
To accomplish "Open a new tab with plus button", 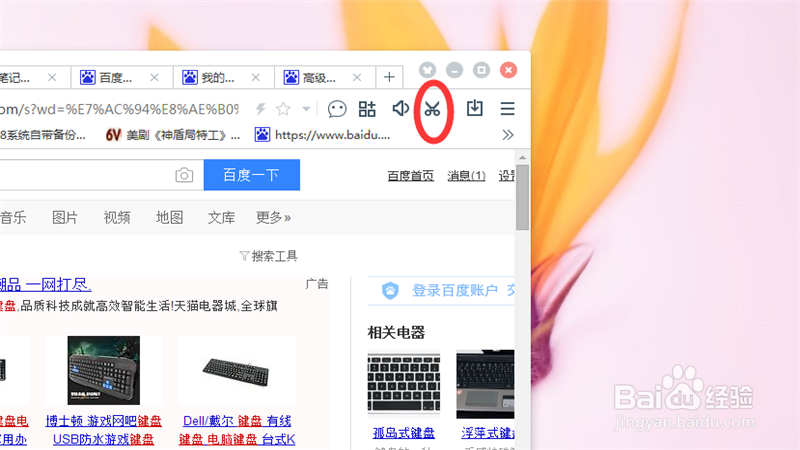I will (x=389, y=77).
